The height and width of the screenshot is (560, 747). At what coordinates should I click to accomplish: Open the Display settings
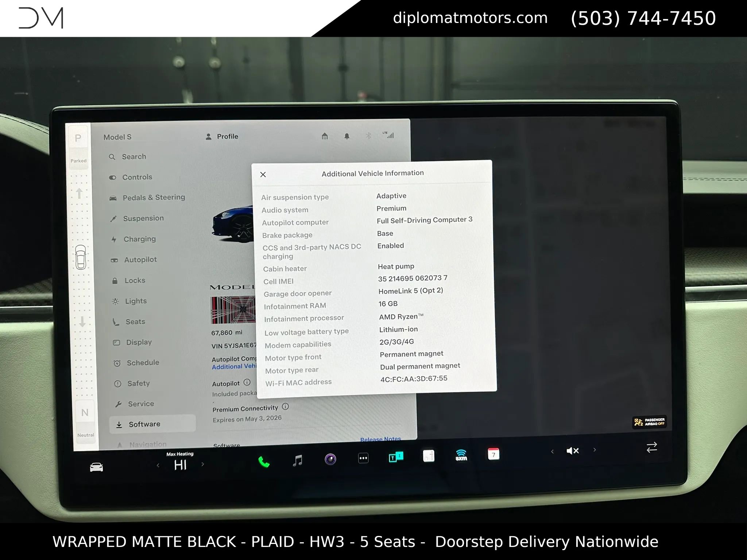[x=132, y=342]
